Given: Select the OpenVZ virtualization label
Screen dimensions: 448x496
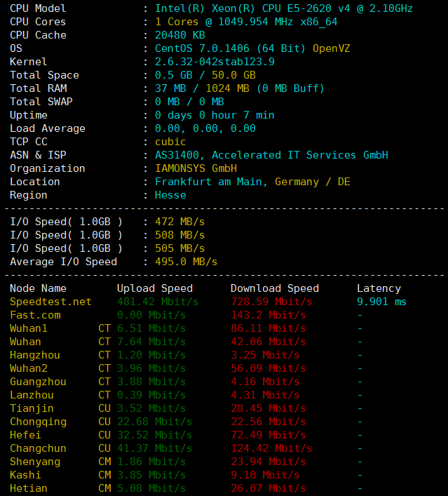Looking at the screenshot, I should [332, 48].
